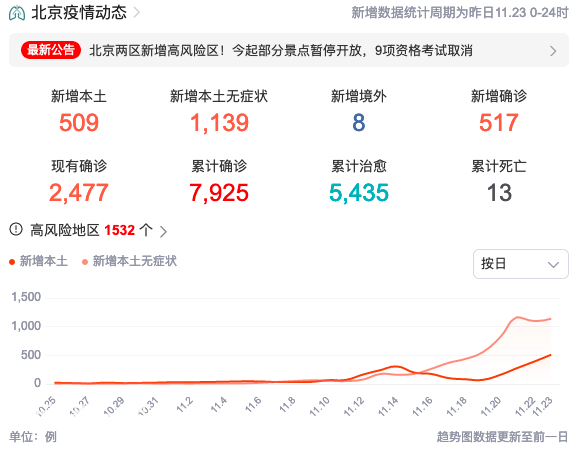Click the 现有确诊 2,477 figure

tap(79, 193)
